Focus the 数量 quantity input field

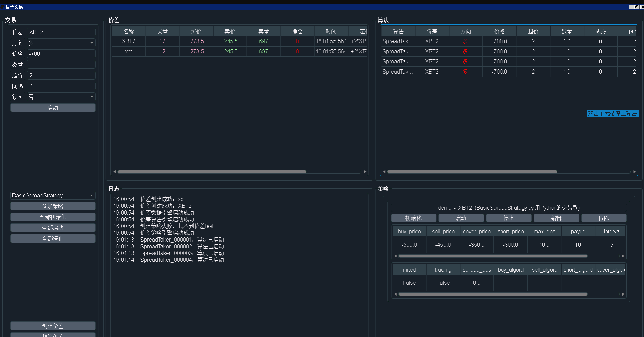point(61,64)
